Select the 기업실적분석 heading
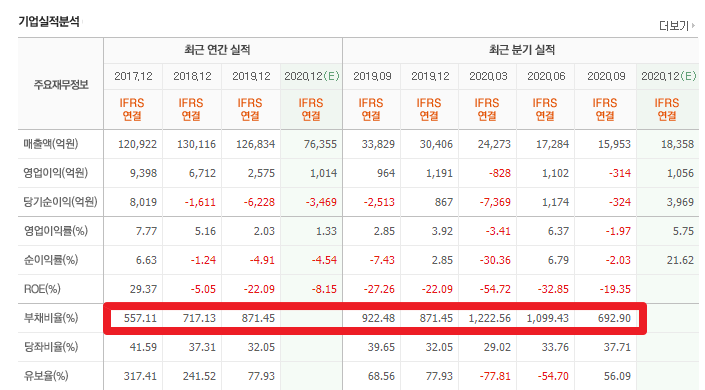This screenshot has height=390, width=705. point(49,22)
